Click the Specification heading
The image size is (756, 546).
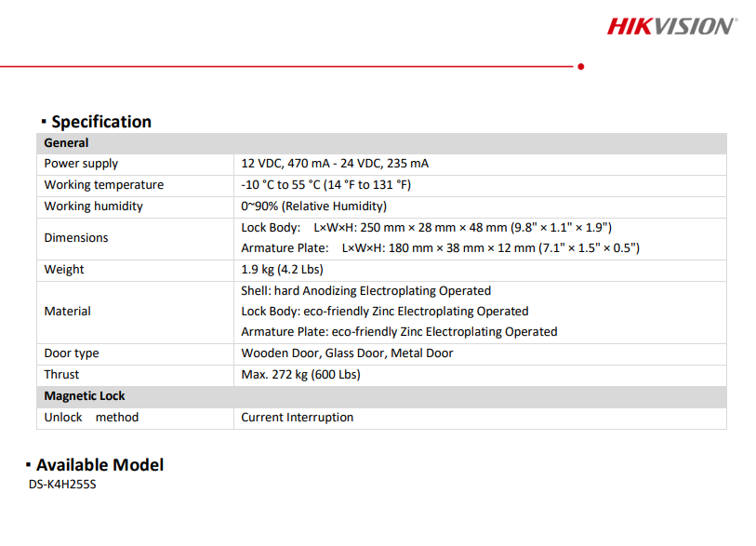[x=100, y=122]
